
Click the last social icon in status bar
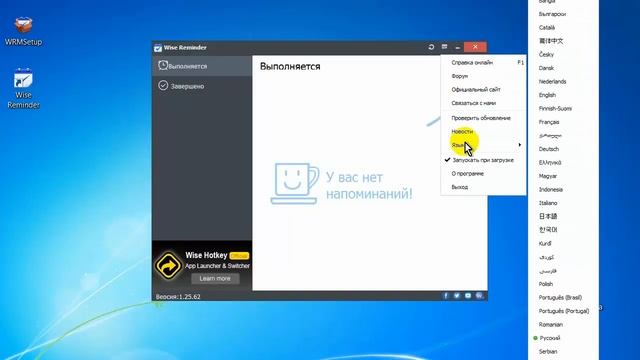click(479, 296)
